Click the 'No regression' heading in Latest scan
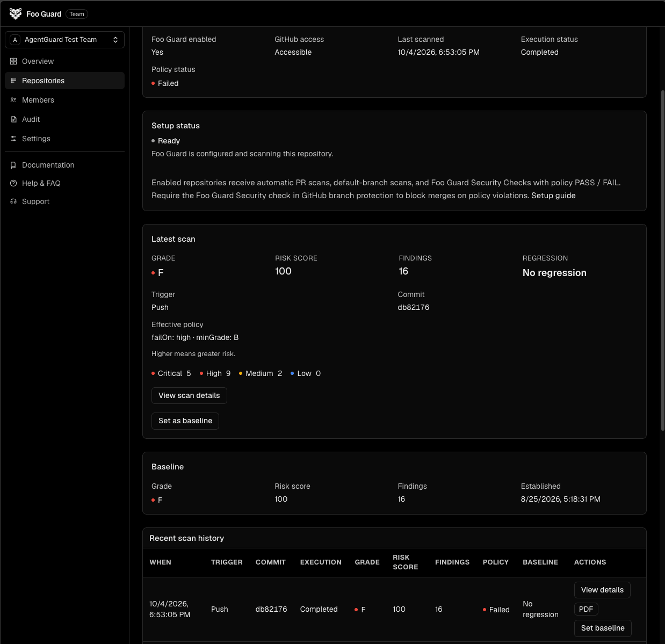This screenshot has height=644, width=665. (554, 273)
